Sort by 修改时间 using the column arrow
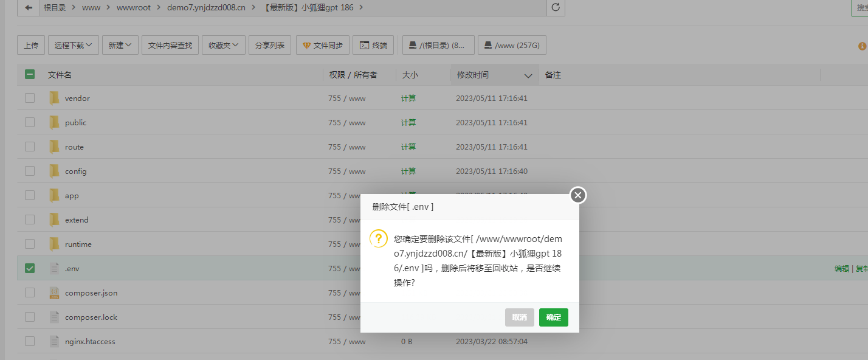The width and height of the screenshot is (868, 360). (x=526, y=74)
